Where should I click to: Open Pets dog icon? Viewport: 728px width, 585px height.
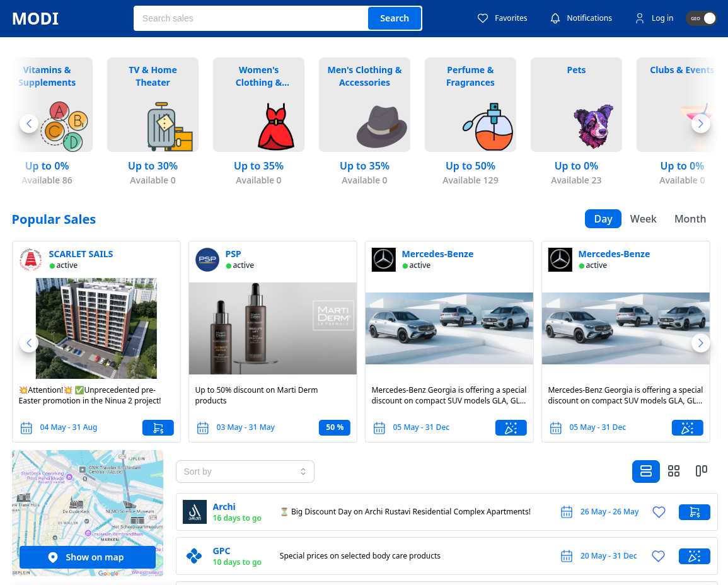(x=593, y=126)
